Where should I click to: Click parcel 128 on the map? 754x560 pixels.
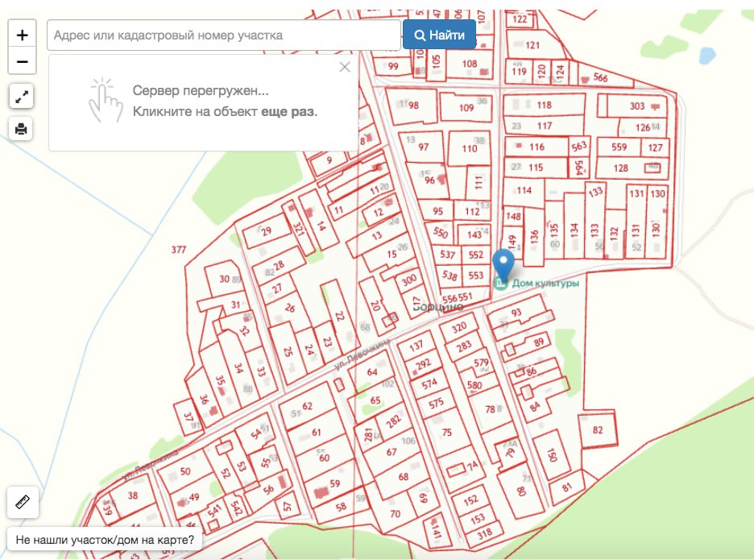pyautogui.click(x=621, y=168)
